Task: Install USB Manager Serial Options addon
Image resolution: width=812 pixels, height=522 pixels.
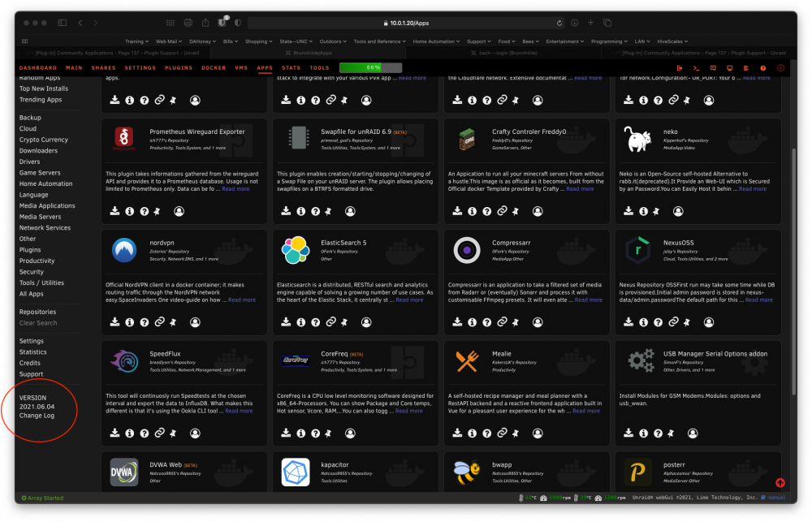Action: (x=628, y=433)
